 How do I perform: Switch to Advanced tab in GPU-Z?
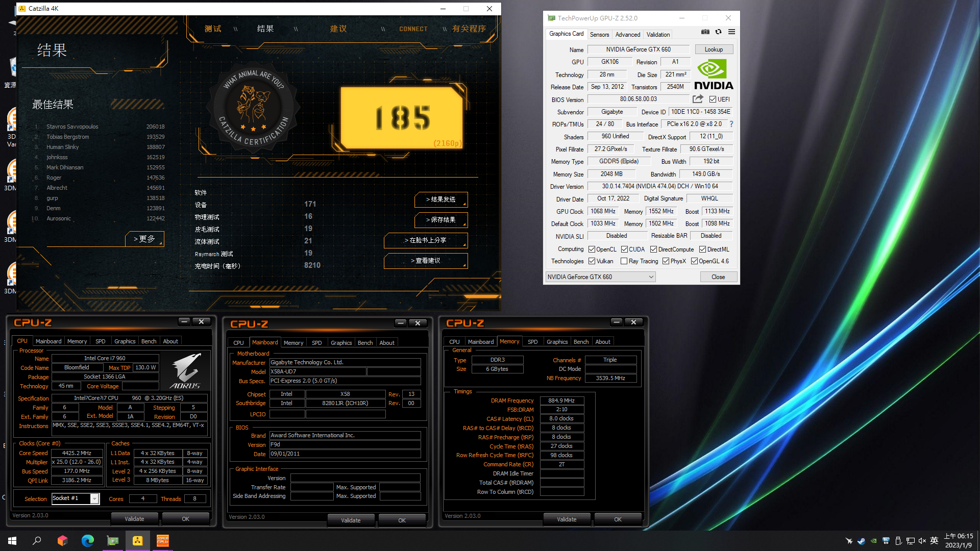click(627, 35)
